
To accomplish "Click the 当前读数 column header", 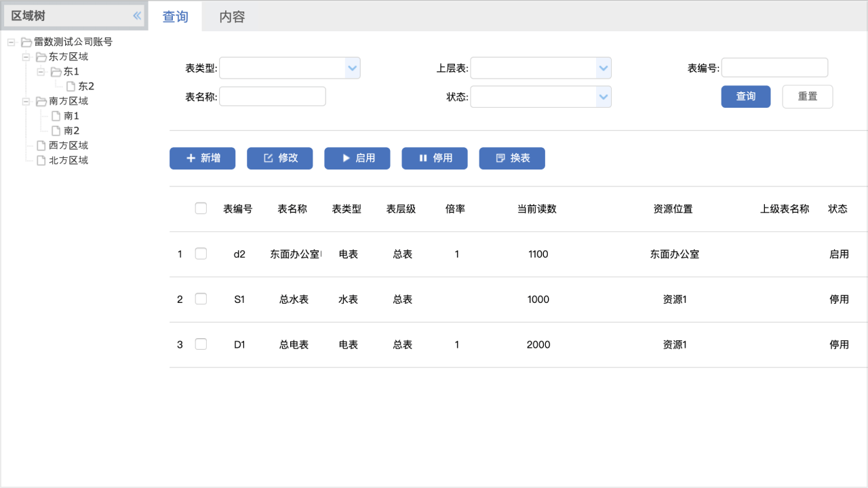I will (537, 209).
